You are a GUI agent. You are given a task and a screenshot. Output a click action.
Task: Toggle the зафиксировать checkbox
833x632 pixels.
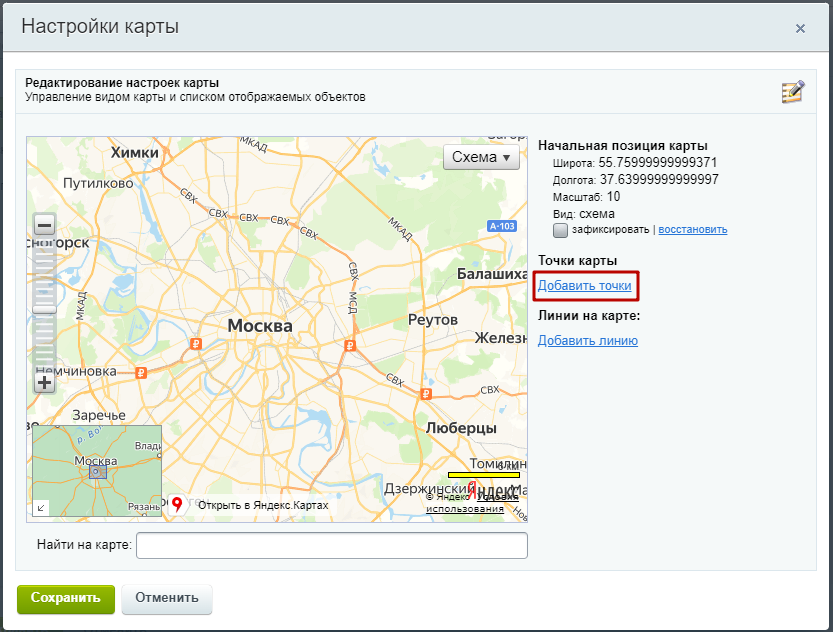(560, 230)
